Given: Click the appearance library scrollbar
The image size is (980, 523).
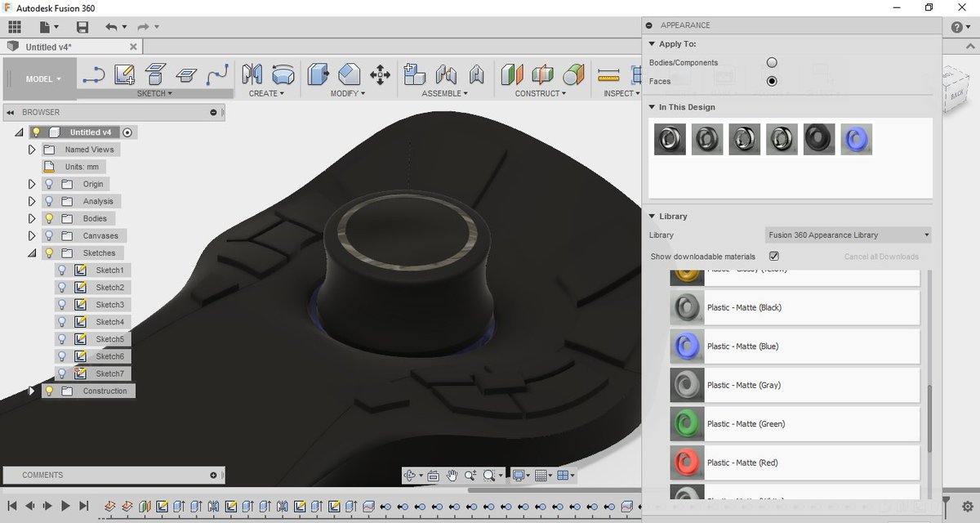Looking at the screenshot, I should [929, 417].
